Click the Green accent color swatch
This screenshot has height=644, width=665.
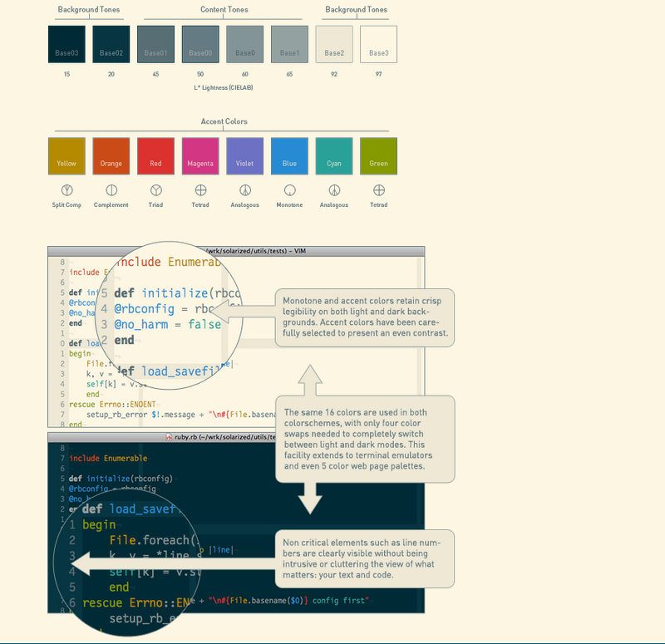[378, 155]
